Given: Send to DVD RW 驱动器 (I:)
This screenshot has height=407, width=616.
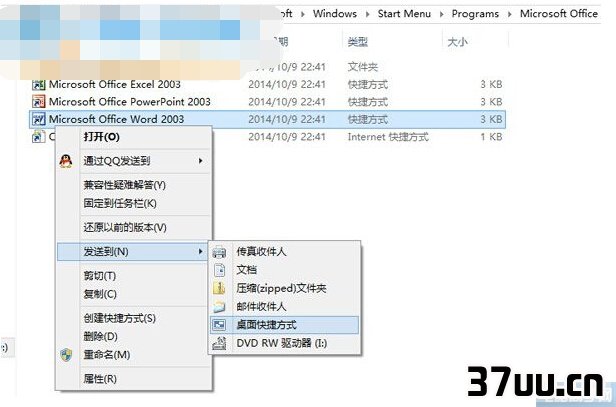Looking at the screenshot, I should [281, 343].
